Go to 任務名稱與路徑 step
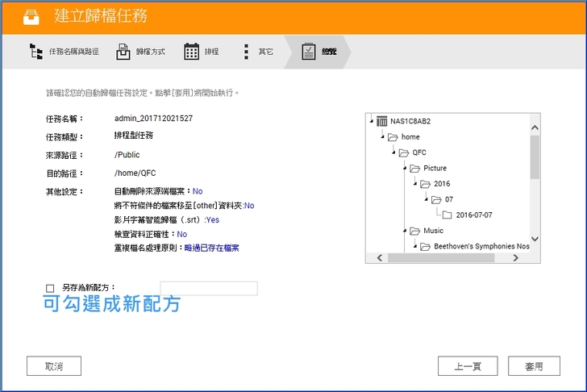 coord(73,52)
